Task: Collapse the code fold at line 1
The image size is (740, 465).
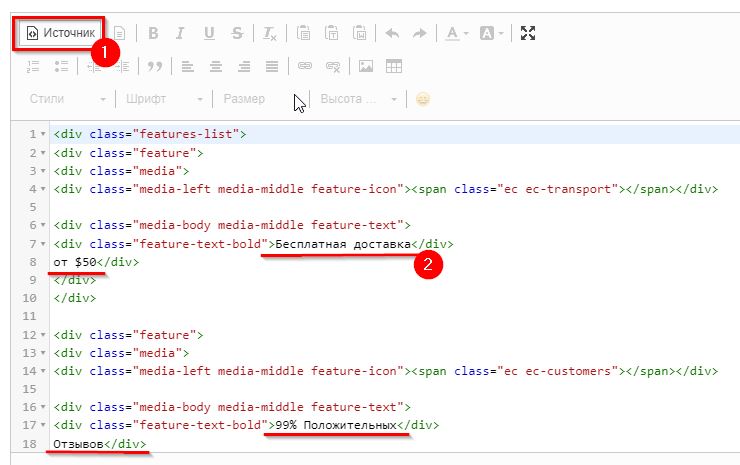Action: pyautogui.click(x=44, y=134)
